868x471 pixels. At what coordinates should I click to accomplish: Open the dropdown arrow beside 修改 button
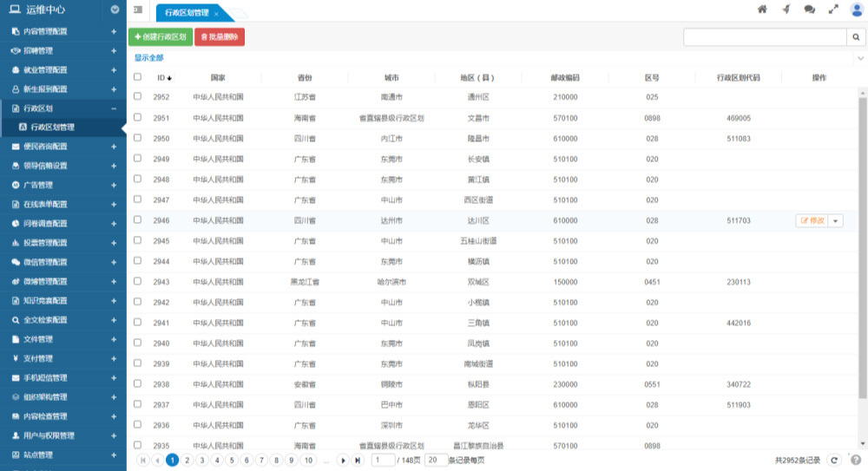point(836,220)
